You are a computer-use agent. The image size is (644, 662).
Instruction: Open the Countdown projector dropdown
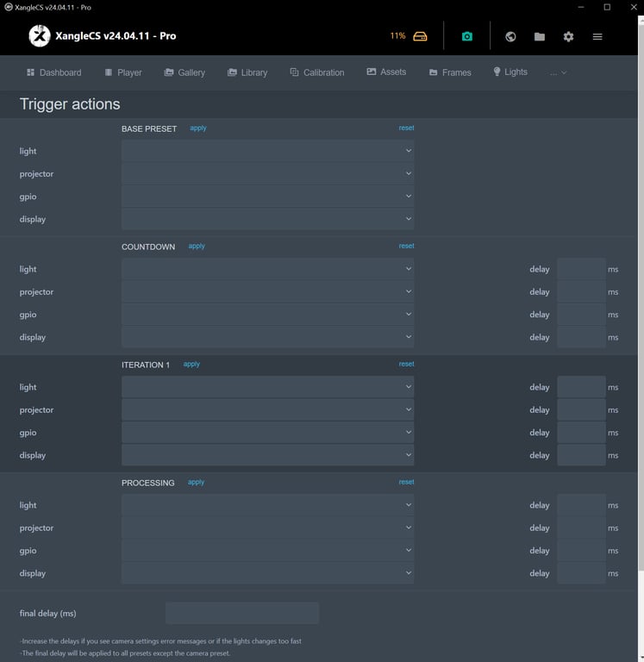pyautogui.click(x=267, y=292)
